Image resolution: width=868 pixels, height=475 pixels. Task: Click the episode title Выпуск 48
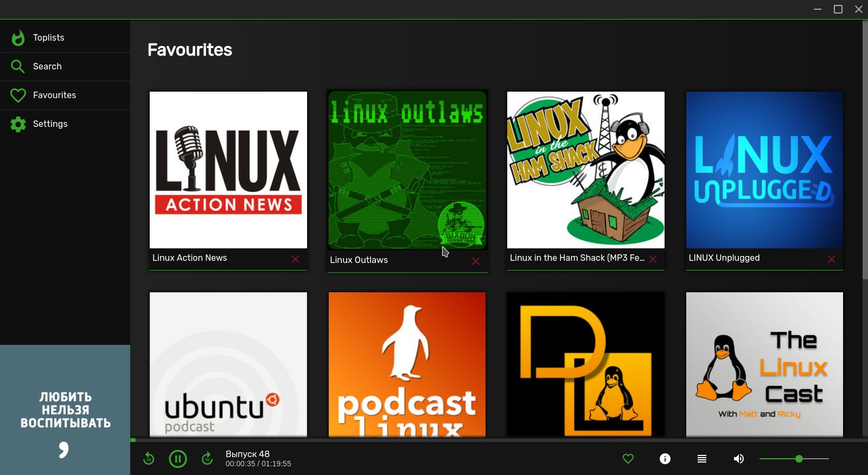click(x=247, y=454)
